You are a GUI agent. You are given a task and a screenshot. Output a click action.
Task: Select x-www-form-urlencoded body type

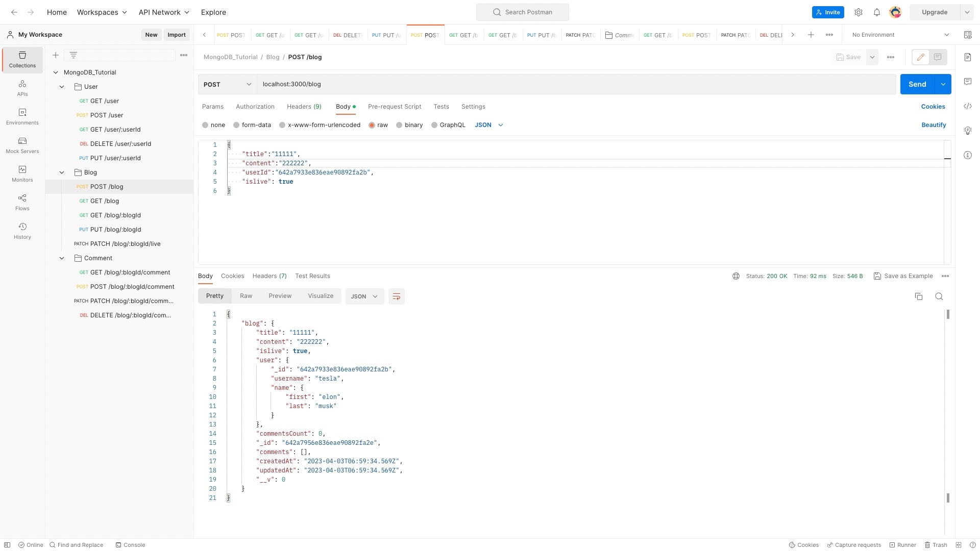[282, 125]
